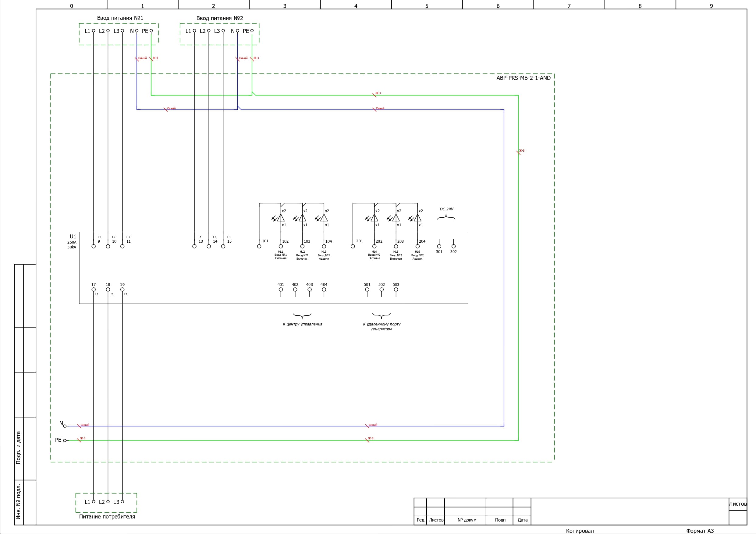Select the АВР-PRS-МБ-2-1-AND label
This screenshot has width=756, height=534.
tap(523, 78)
